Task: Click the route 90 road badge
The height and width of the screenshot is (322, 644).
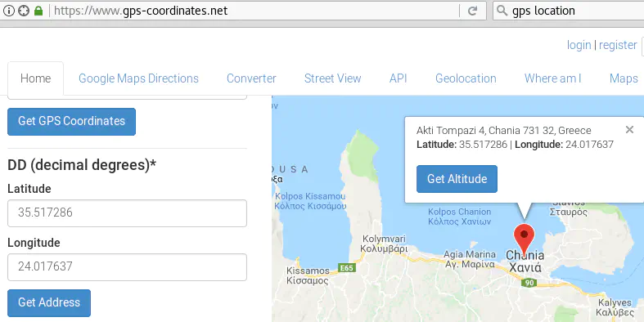Action: (529, 283)
